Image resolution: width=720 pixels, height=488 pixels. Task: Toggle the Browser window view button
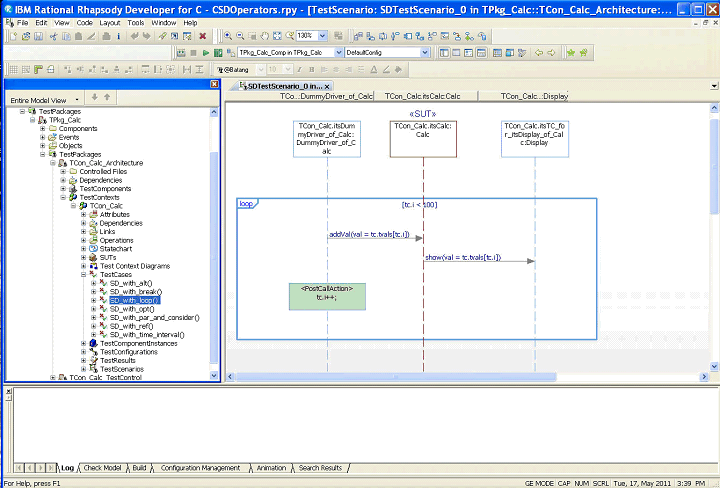click(x=444, y=53)
